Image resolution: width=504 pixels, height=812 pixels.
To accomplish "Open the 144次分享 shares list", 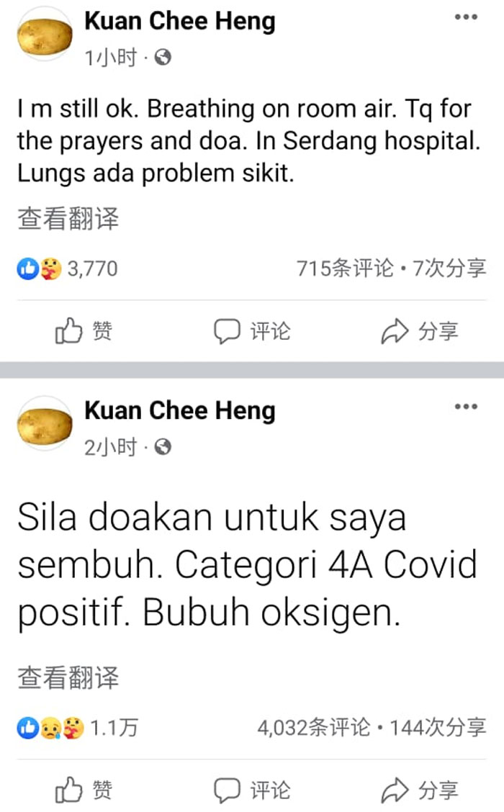I will point(438,728).
